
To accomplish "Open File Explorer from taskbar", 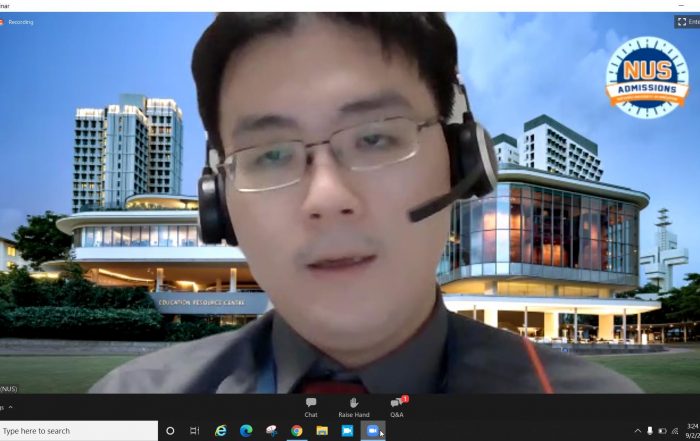I will [x=322, y=431].
